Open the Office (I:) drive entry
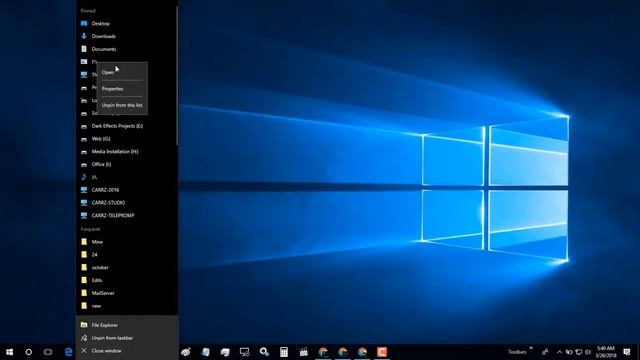640x360 pixels. [127, 164]
